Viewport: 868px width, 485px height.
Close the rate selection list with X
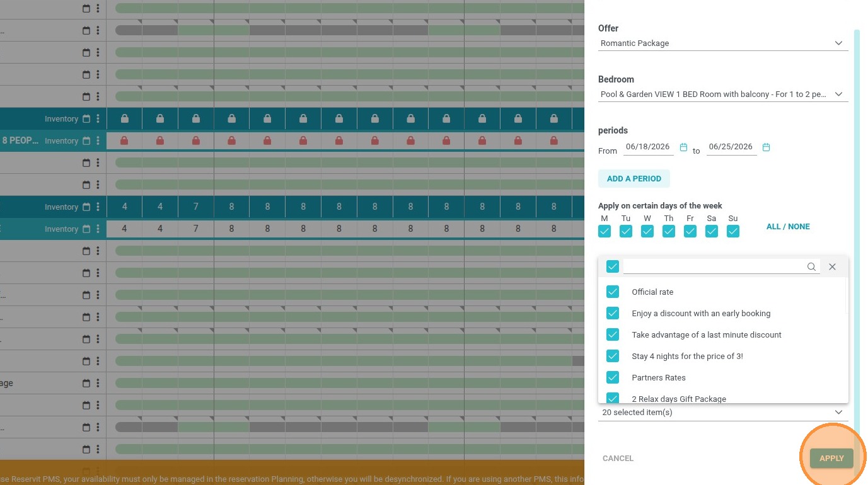pyautogui.click(x=832, y=266)
